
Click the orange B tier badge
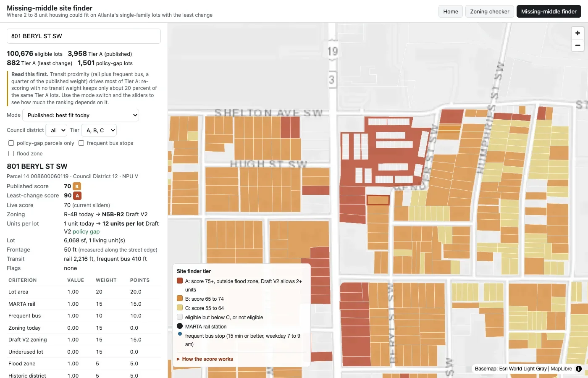click(x=77, y=186)
